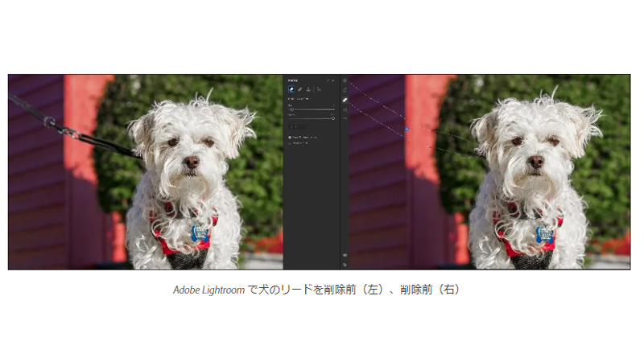Click the Size slider handle
The width and height of the screenshot is (644, 362).
point(291,109)
